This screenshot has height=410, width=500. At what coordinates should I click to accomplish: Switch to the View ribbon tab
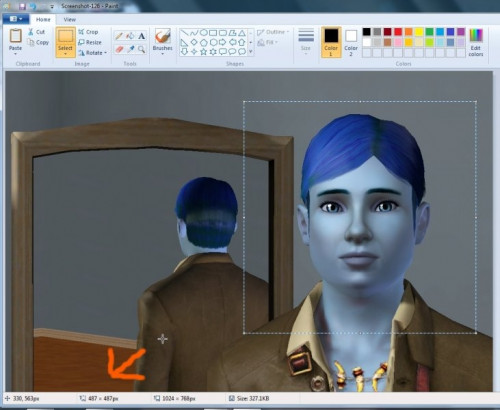pos(70,20)
